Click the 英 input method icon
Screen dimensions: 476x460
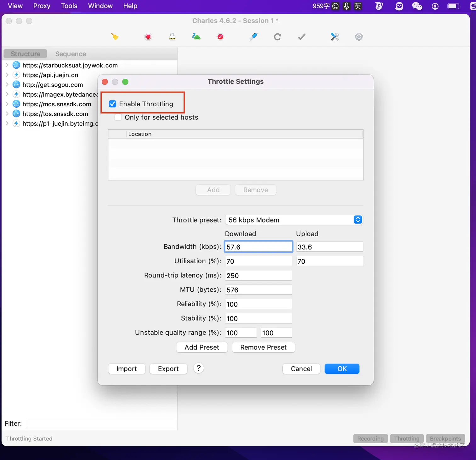[x=358, y=6]
